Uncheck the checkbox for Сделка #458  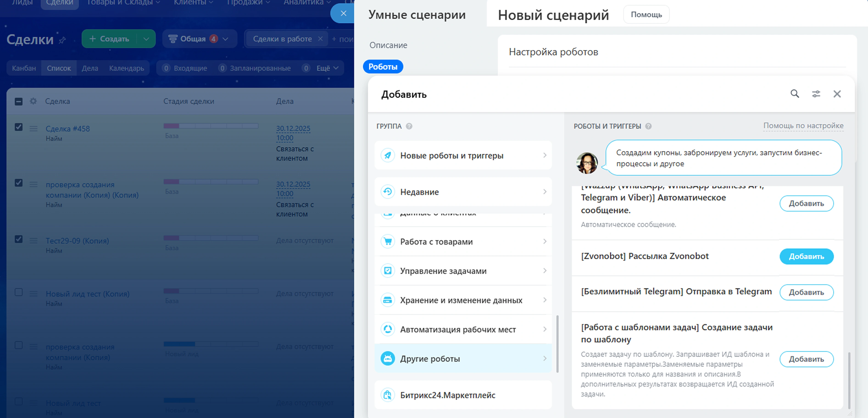(x=19, y=127)
